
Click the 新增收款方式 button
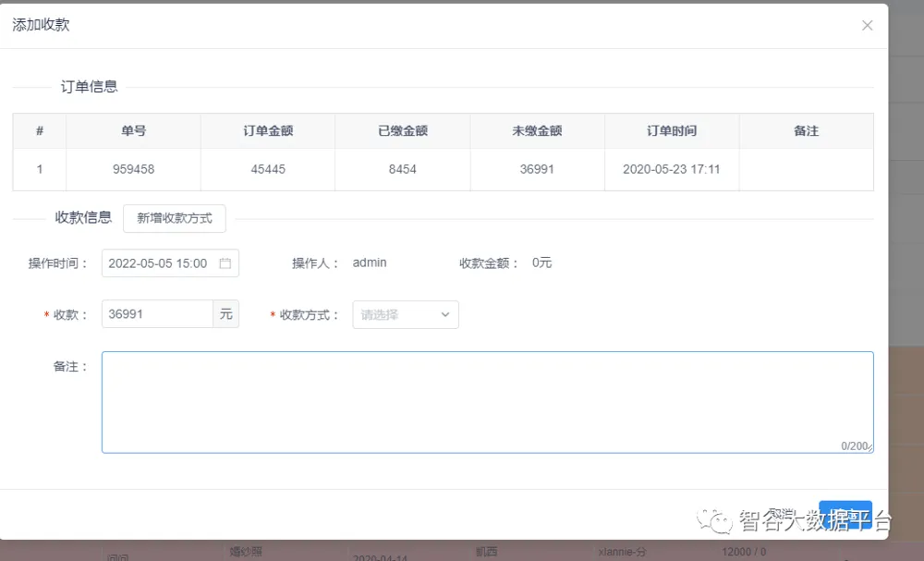coord(175,219)
